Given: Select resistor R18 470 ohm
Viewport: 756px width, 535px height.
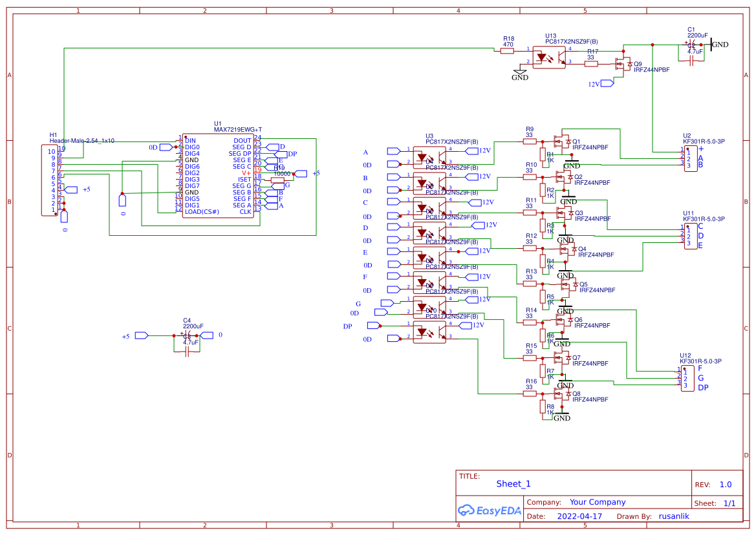Looking at the screenshot, I should [x=508, y=49].
